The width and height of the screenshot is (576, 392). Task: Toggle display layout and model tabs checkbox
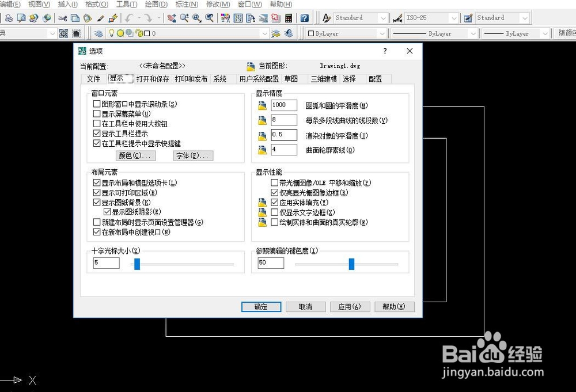click(97, 183)
